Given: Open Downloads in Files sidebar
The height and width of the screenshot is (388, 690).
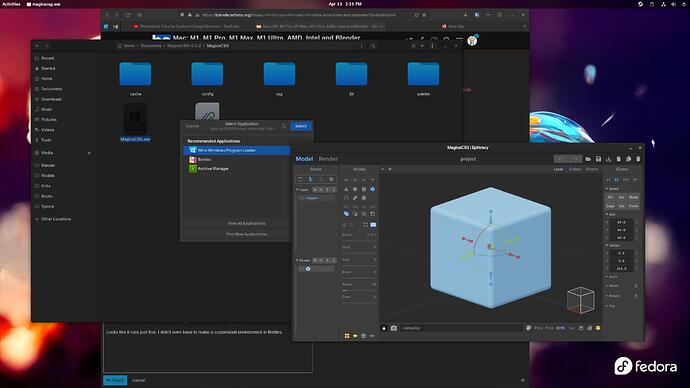Looking at the screenshot, I should click(x=51, y=99).
